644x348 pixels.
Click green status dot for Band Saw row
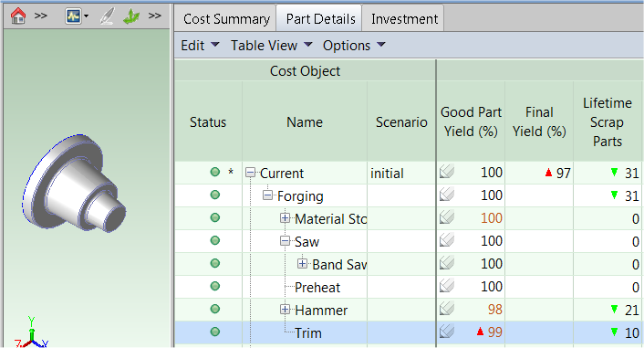[x=214, y=263]
